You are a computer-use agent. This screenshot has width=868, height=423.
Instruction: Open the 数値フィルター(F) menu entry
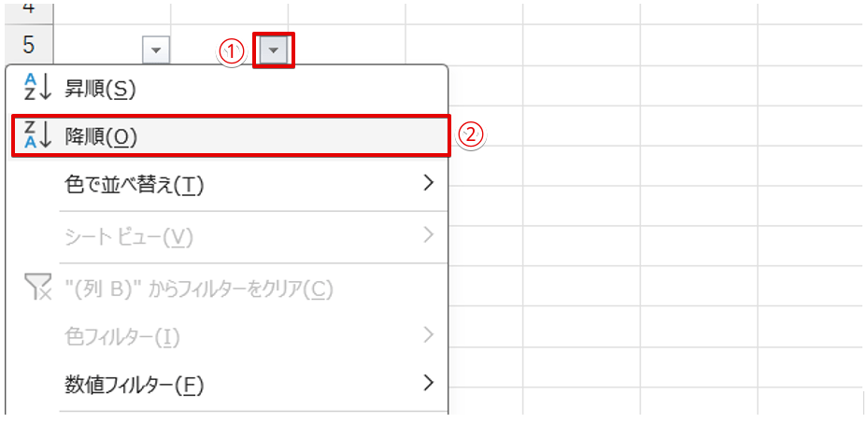[134, 384]
